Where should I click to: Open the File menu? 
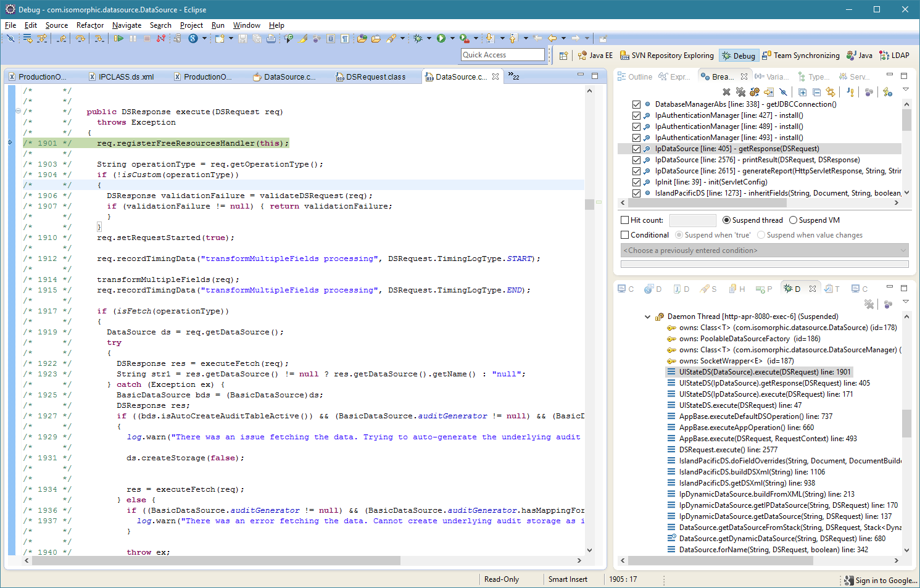point(10,25)
